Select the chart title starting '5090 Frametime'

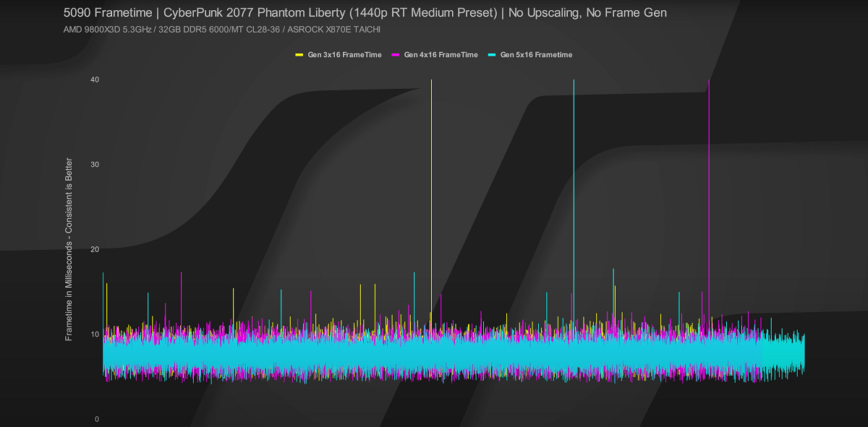tap(365, 13)
